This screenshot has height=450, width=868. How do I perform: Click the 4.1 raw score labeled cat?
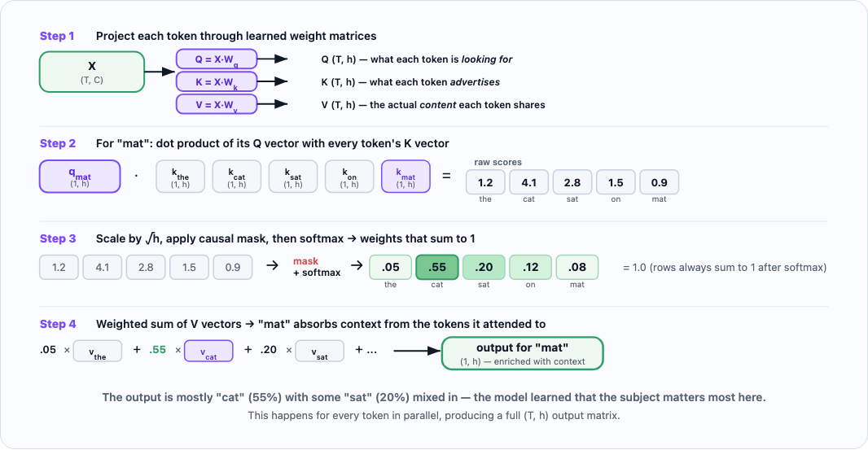pos(528,182)
